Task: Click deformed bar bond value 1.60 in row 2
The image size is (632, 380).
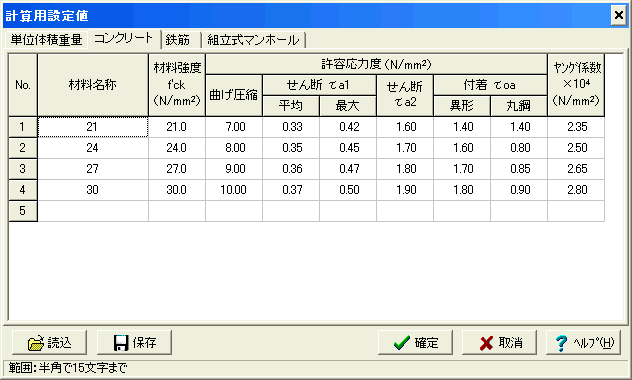Action: tap(462, 148)
